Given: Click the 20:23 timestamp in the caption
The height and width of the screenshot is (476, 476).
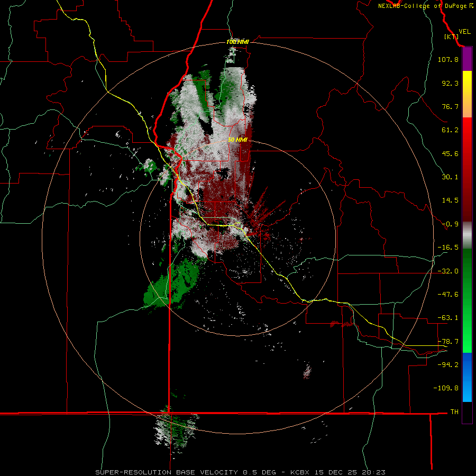Looking at the screenshot, I should 374,472.
